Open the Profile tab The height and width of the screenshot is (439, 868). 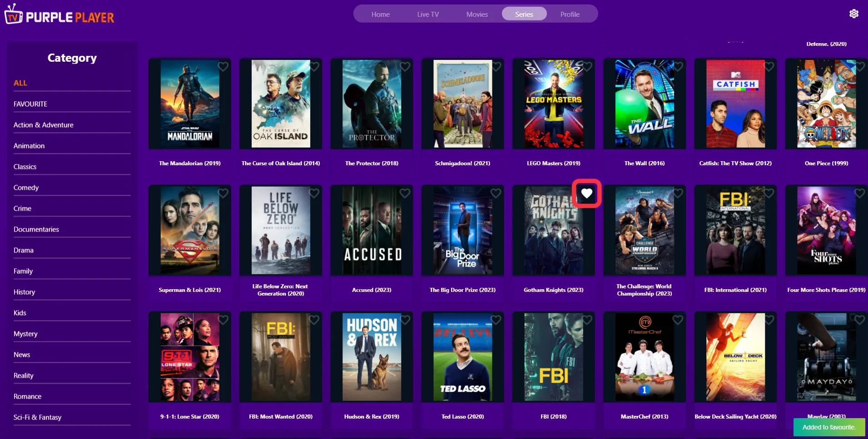[x=570, y=14]
